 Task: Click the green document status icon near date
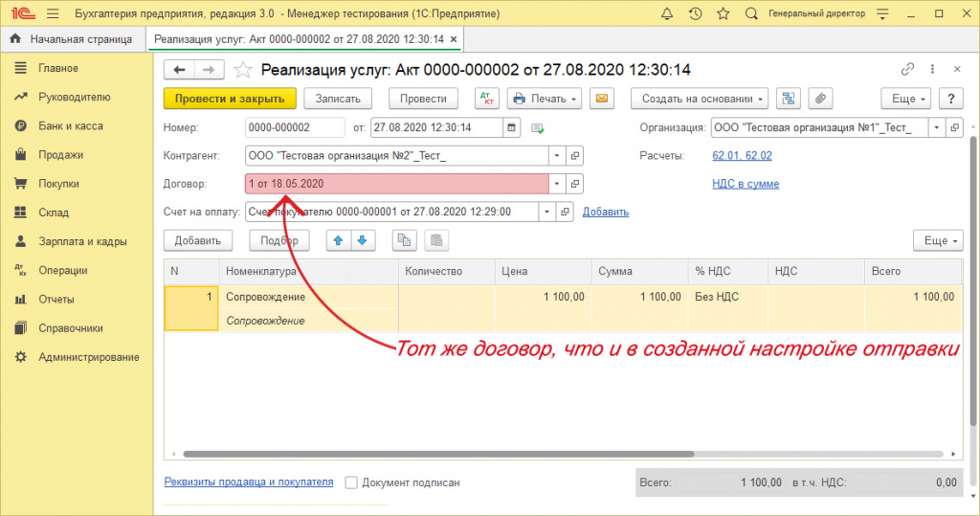pyautogui.click(x=538, y=128)
